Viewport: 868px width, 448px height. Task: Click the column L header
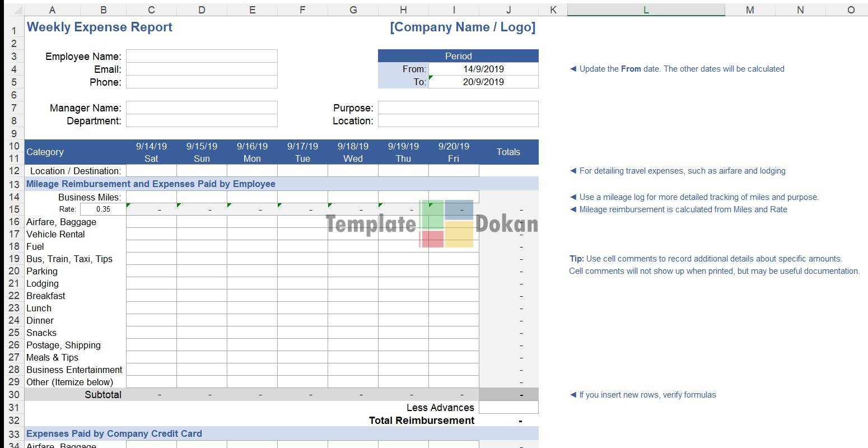[646, 10]
